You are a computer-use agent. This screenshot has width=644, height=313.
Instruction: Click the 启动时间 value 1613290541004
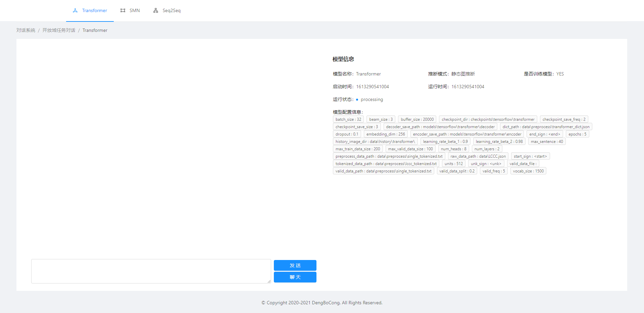tap(373, 87)
